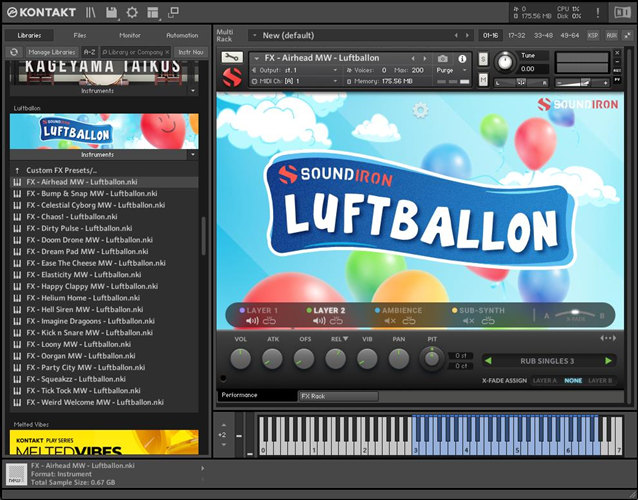Toggle the instrument Solo S button
This screenshot has width=638, height=500.
483,60
